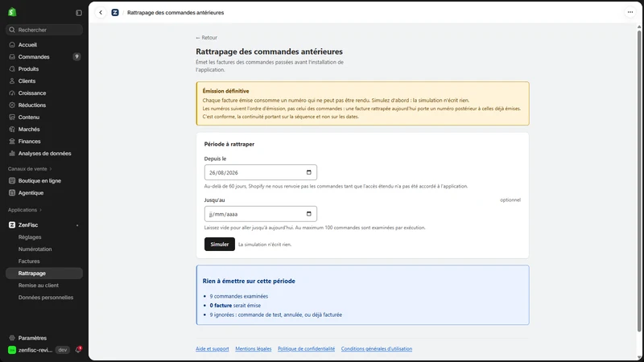Open Mentions légales link
644x362 pixels.
[254, 349]
